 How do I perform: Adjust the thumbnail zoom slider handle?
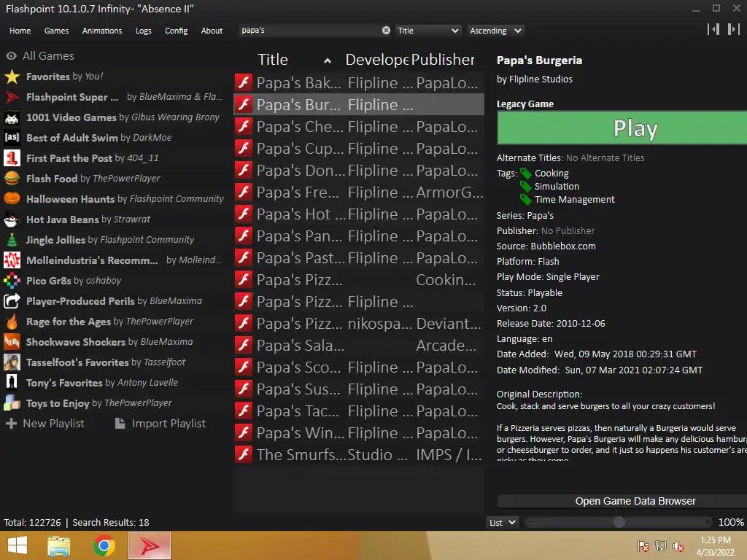(x=619, y=522)
